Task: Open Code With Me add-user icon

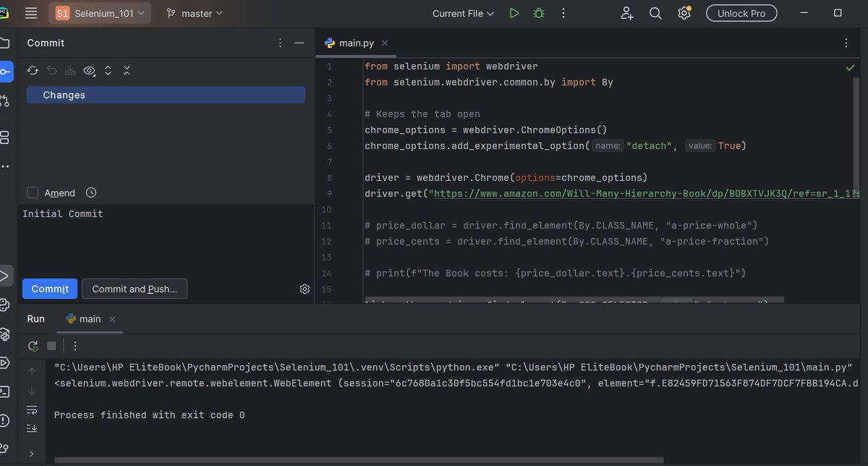Action: coord(627,13)
